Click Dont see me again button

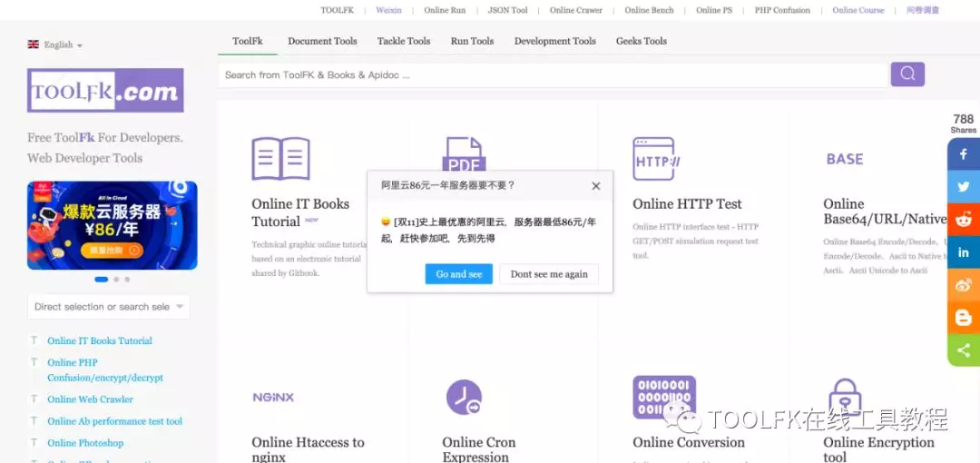(549, 274)
